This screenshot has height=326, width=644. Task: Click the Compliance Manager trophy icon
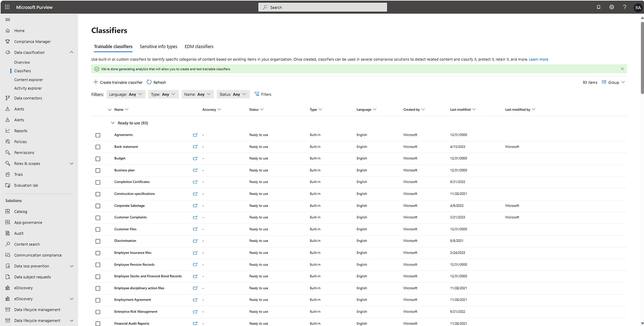pyautogui.click(x=8, y=42)
